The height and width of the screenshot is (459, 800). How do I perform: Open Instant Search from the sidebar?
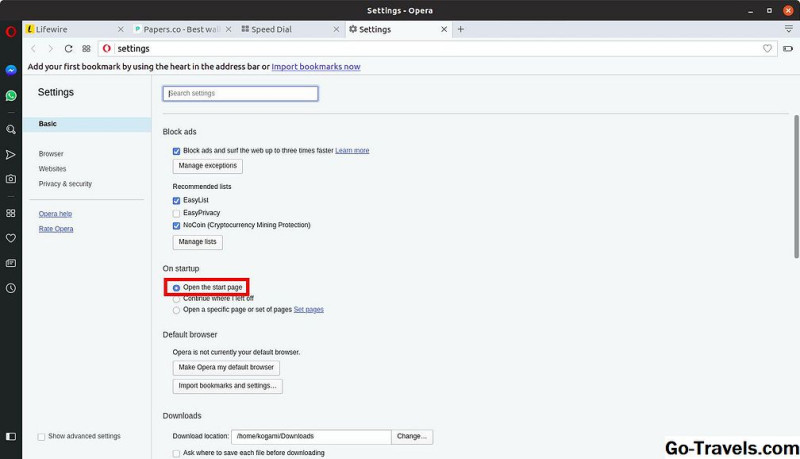coord(11,130)
